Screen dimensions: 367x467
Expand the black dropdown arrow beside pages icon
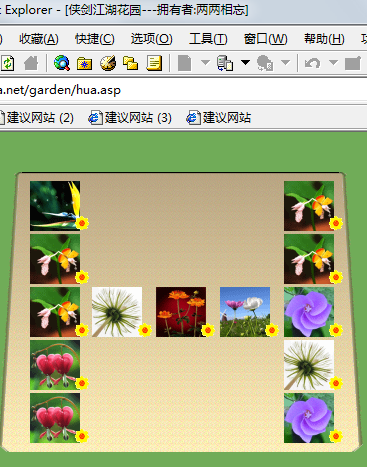pos(245,62)
